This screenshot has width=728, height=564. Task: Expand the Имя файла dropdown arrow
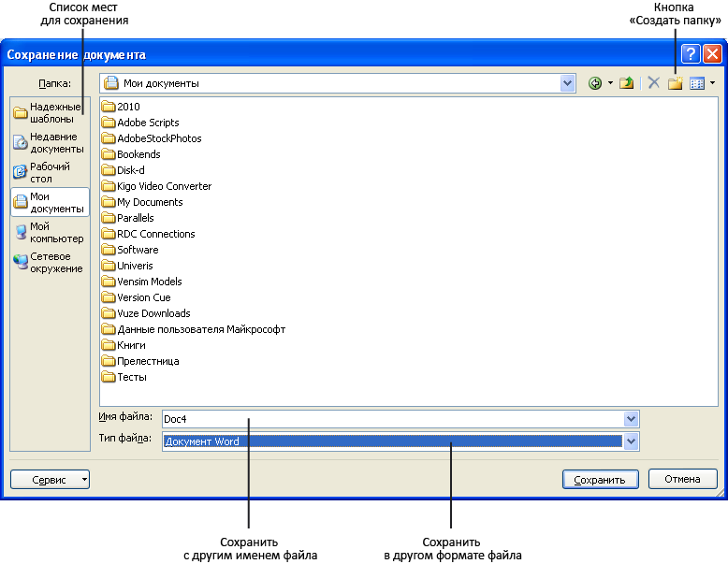[631, 419]
